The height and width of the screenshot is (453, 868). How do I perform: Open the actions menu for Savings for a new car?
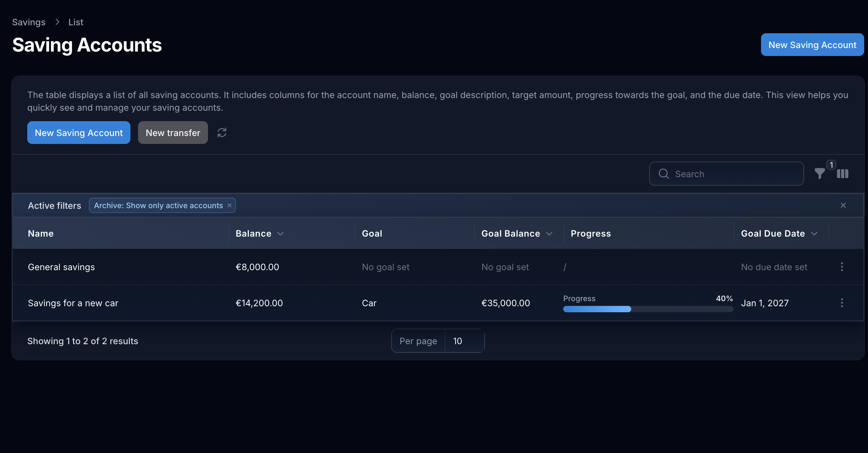click(842, 303)
